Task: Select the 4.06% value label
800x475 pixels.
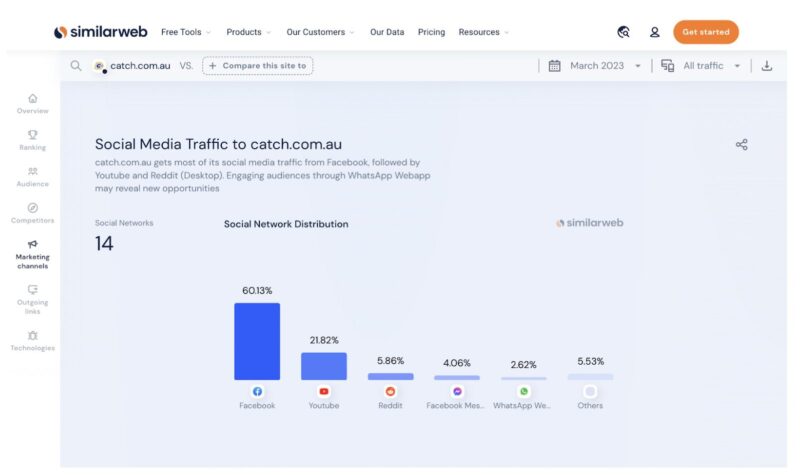Action: [457, 363]
